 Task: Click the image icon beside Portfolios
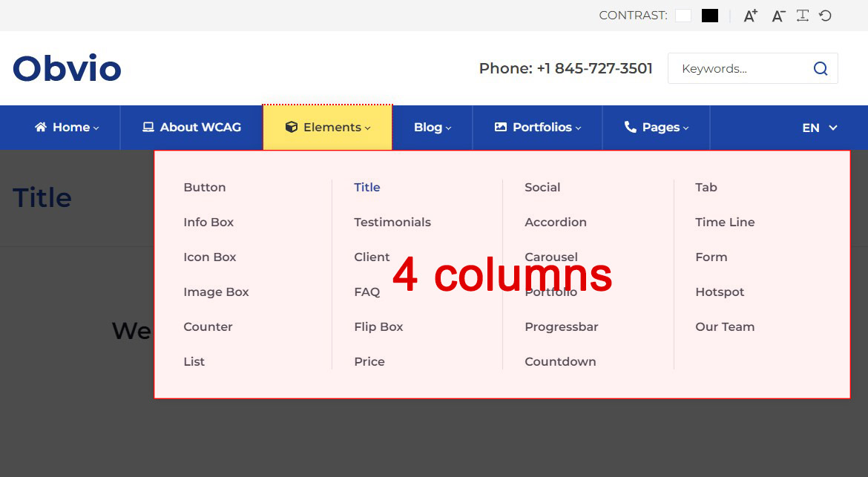point(501,127)
